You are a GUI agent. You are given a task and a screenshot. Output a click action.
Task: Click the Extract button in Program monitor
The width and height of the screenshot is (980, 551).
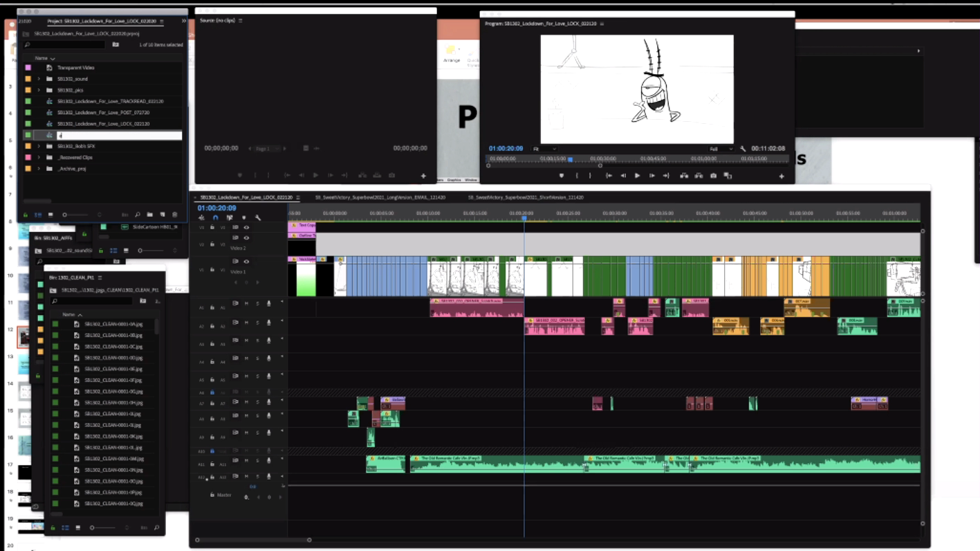[x=699, y=176]
